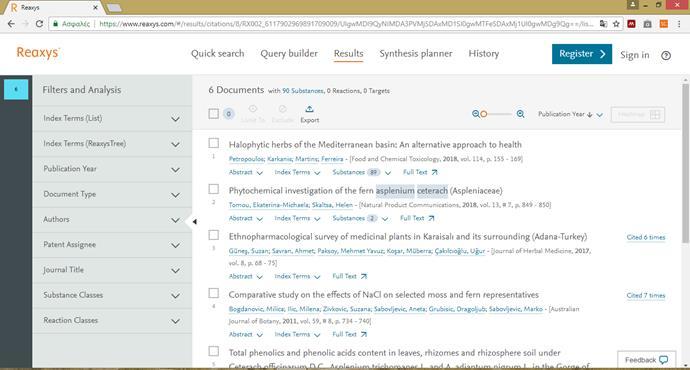The image size is (690, 370).
Task: Check the Total phenolics document checkbox
Action: [x=213, y=351]
